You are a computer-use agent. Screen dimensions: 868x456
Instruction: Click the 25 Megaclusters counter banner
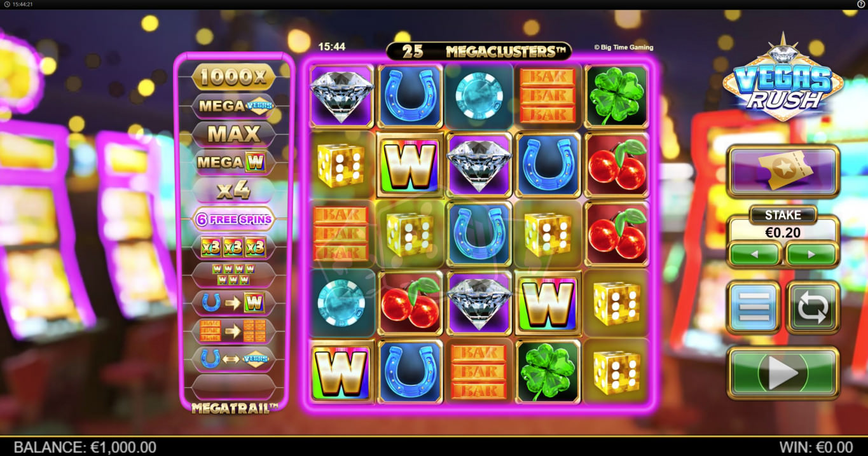click(479, 52)
